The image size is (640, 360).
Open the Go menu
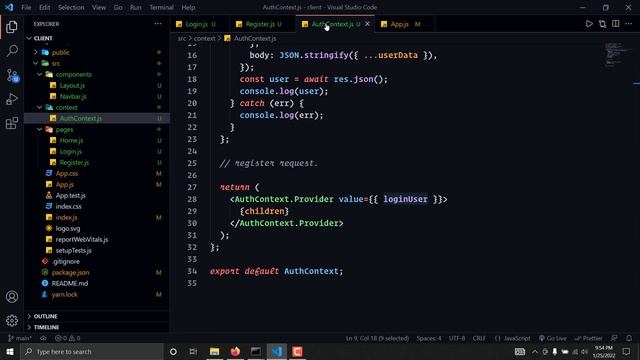tap(118, 7)
